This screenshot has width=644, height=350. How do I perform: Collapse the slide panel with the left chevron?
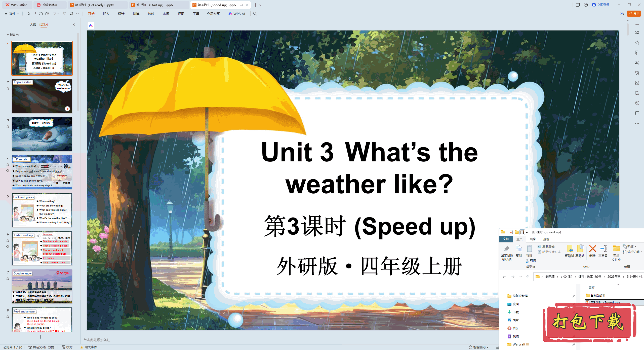[74, 24]
